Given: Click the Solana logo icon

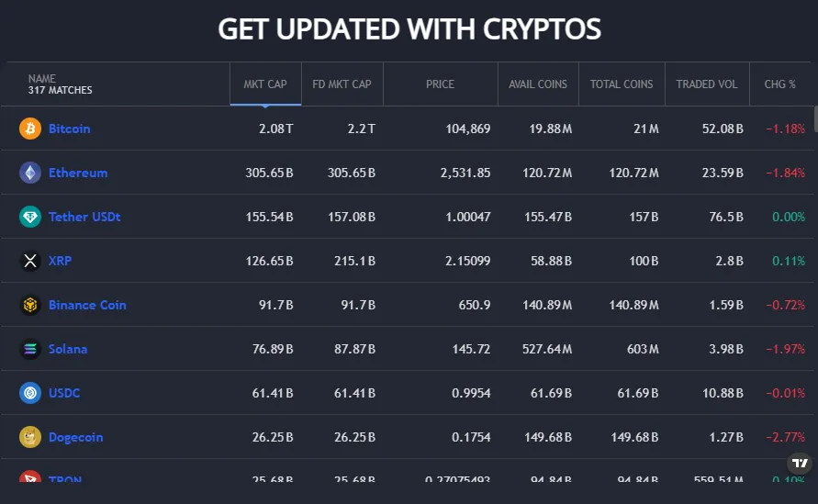Looking at the screenshot, I should pyautogui.click(x=30, y=349).
